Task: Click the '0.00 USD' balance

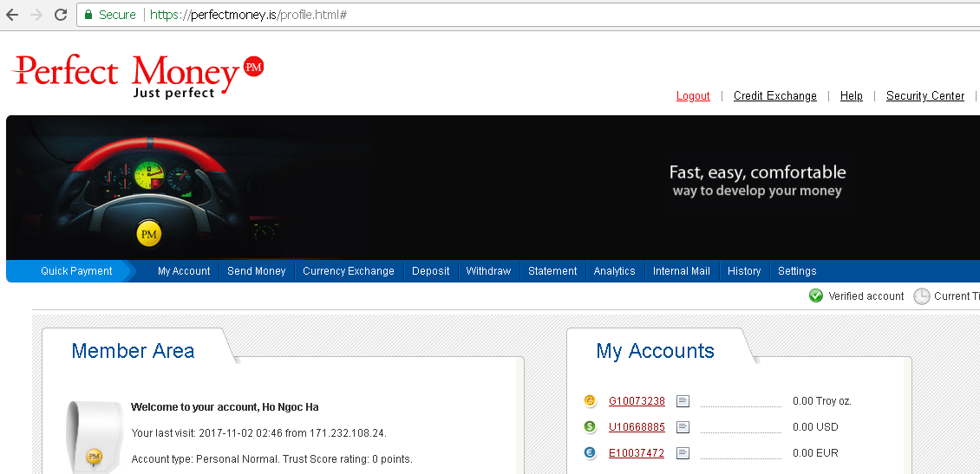Action: click(815, 427)
